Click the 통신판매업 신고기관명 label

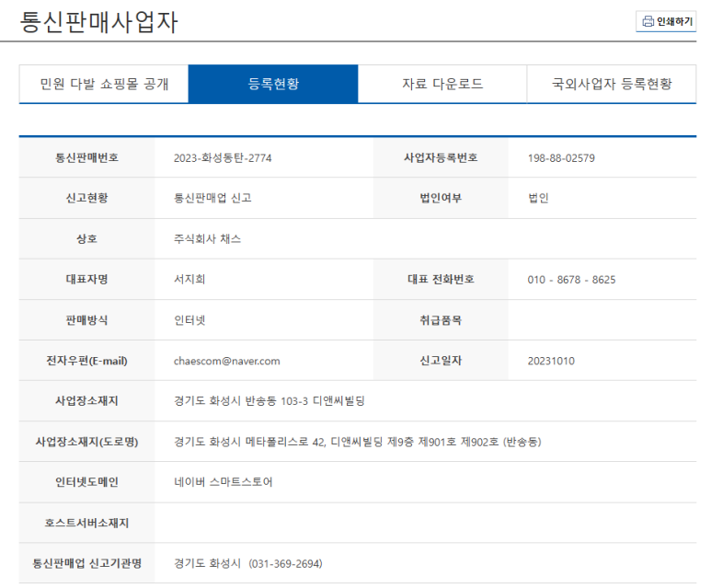click(x=86, y=563)
